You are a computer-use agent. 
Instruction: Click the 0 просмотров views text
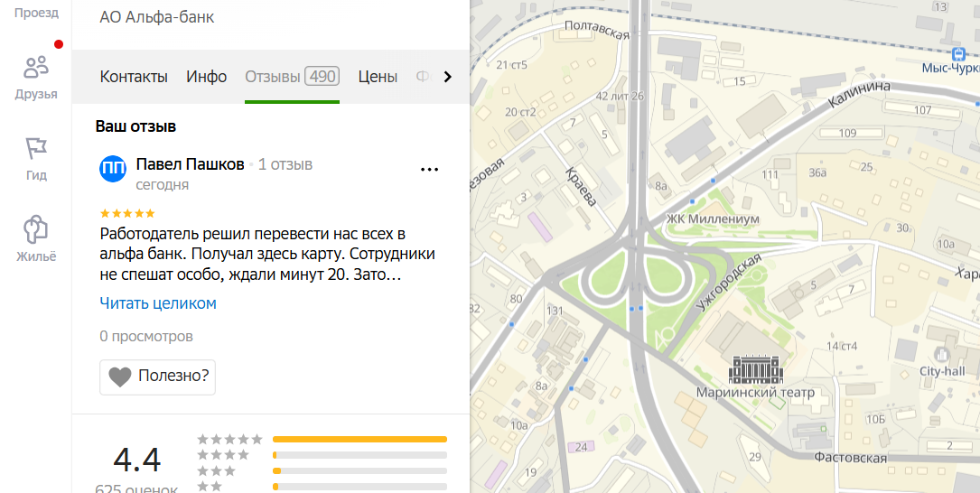[x=146, y=336]
